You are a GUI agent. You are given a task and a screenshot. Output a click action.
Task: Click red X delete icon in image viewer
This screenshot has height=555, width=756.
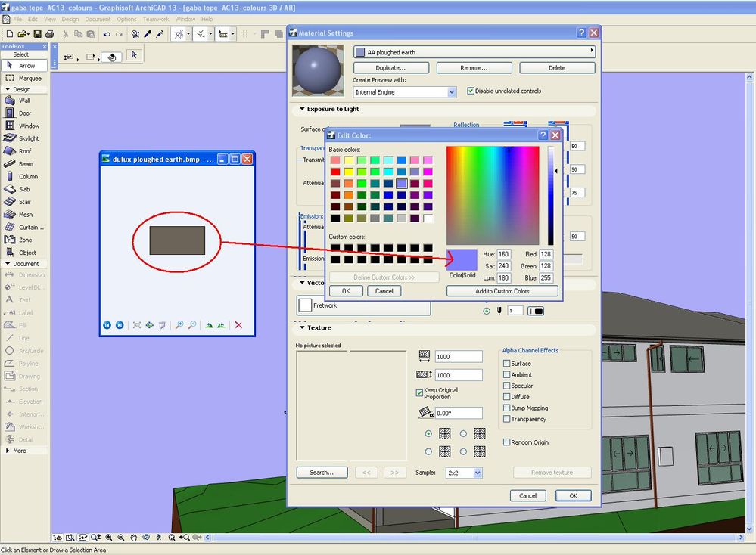coord(238,325)
